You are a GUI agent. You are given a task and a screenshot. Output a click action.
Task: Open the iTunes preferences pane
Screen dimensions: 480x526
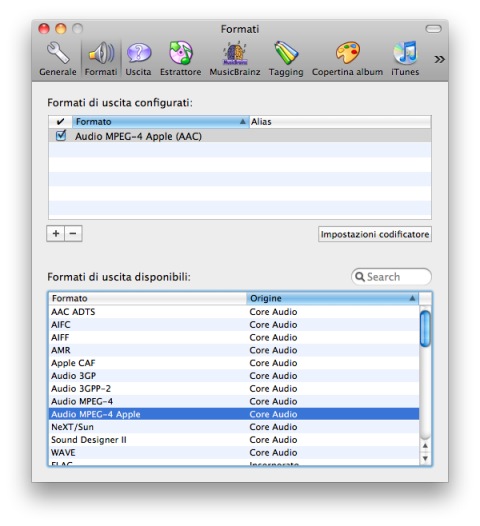click(405, 59)
